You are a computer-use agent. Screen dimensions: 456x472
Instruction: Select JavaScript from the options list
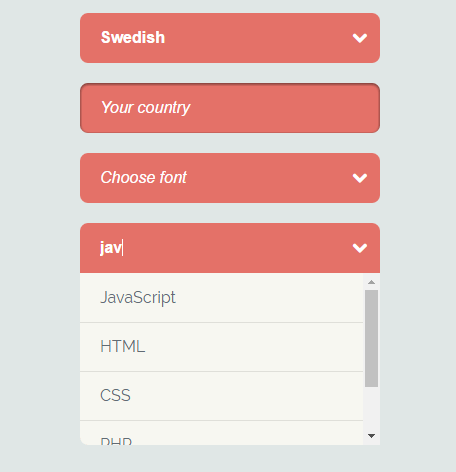click(221, 298)
